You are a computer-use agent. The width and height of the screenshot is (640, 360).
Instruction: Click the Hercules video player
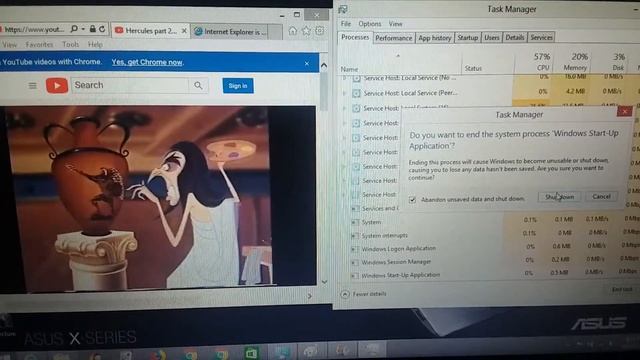[x=158, y=198]
